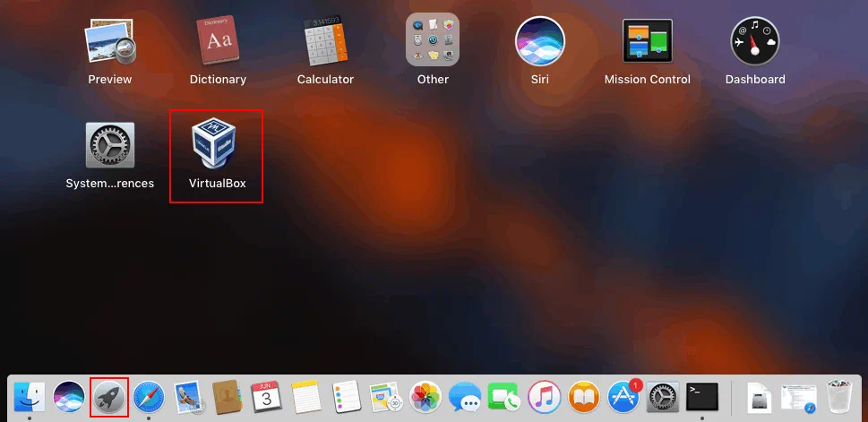Open the Trash in the Dock
The image size is (868, 422).
(x=838, y=396)
